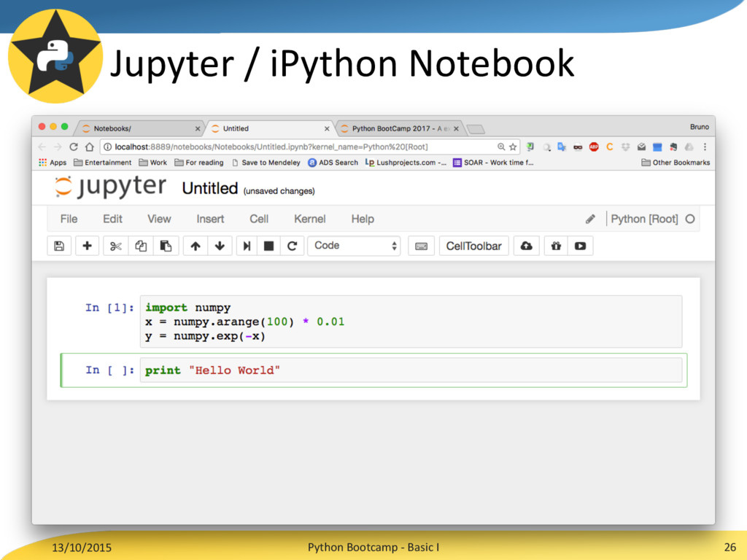
Task: Open the ADS Search bookmark
Action: [333, 163]
